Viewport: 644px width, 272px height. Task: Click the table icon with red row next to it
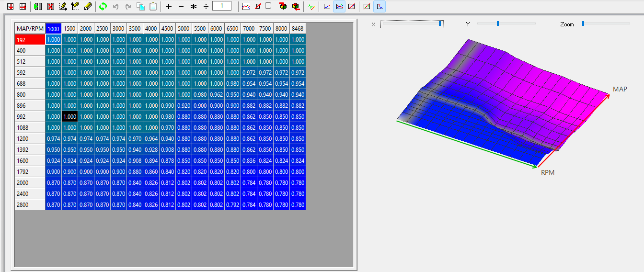[x=22, y=7]
